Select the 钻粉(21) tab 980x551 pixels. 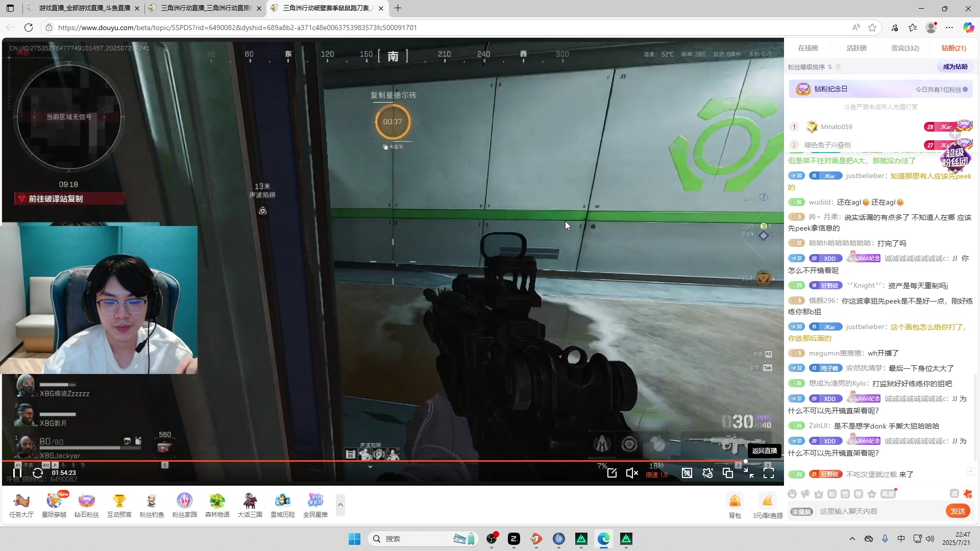[x=953, y=48]
